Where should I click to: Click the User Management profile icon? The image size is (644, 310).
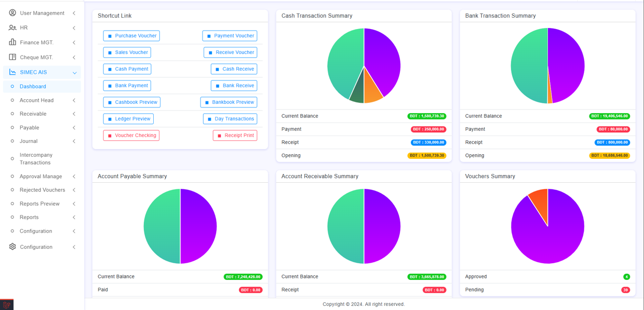12,13
